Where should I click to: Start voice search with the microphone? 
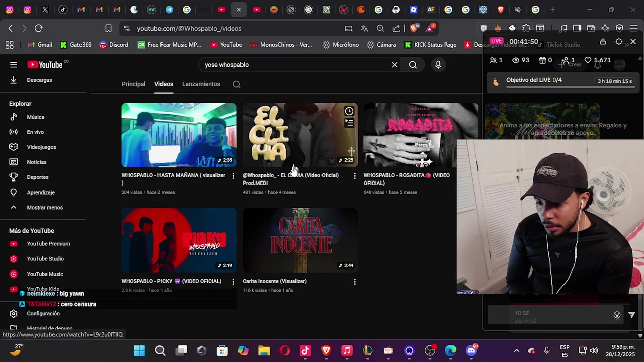(x=438, y=65)
